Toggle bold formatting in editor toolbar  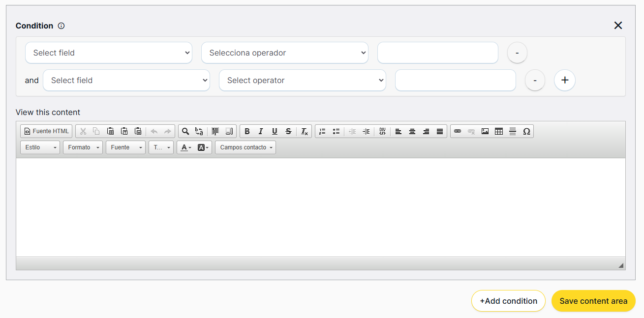[x=247, y=131]
